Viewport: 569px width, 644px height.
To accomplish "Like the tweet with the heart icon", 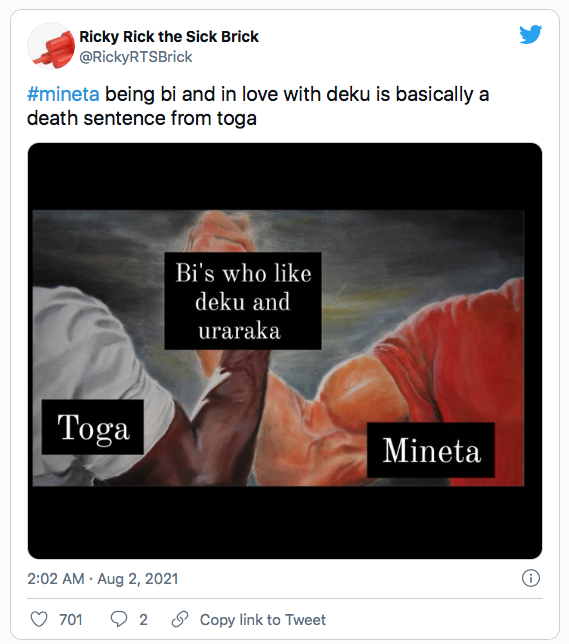I will (39, 619).
